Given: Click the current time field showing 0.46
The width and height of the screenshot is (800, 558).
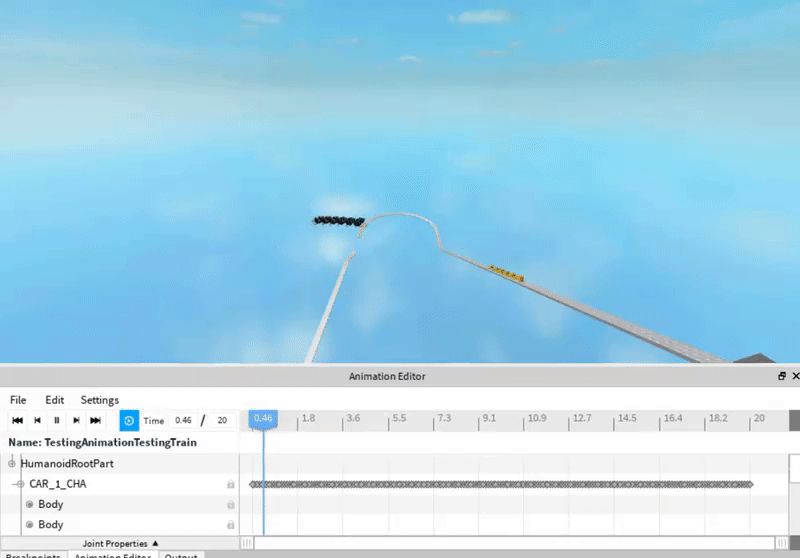Looking at the screenshot, I should click(x=183, y=420).
